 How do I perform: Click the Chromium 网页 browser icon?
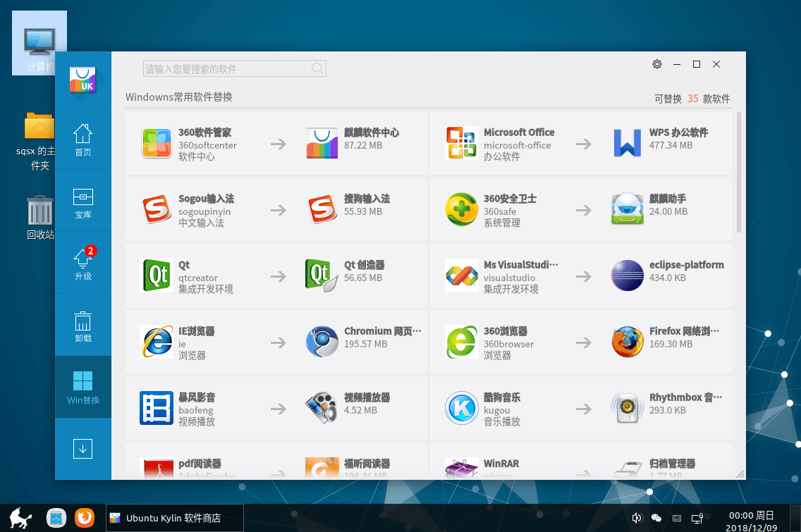pos(322,342)
